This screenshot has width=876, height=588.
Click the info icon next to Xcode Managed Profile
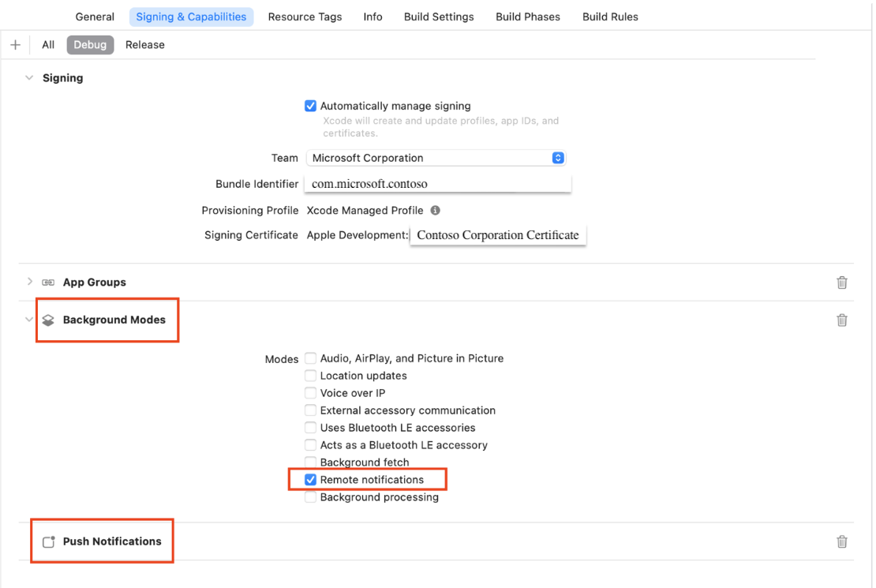click(434, 210)
